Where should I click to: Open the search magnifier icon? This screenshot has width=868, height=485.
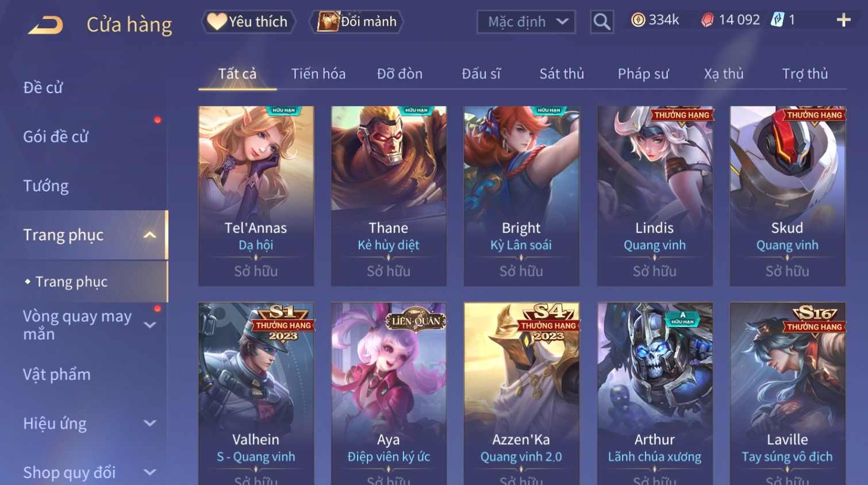601,22
